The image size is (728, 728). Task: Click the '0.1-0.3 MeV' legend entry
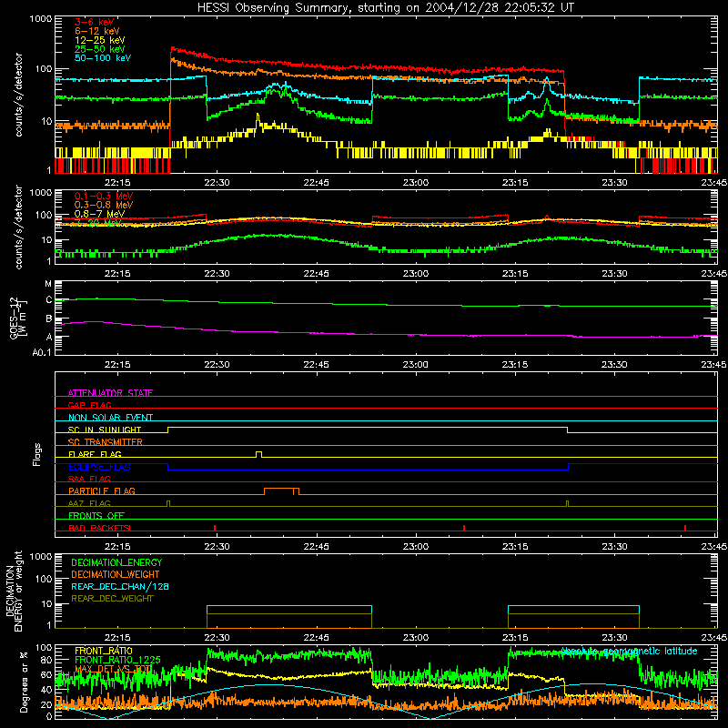click(x=104, y=196)
